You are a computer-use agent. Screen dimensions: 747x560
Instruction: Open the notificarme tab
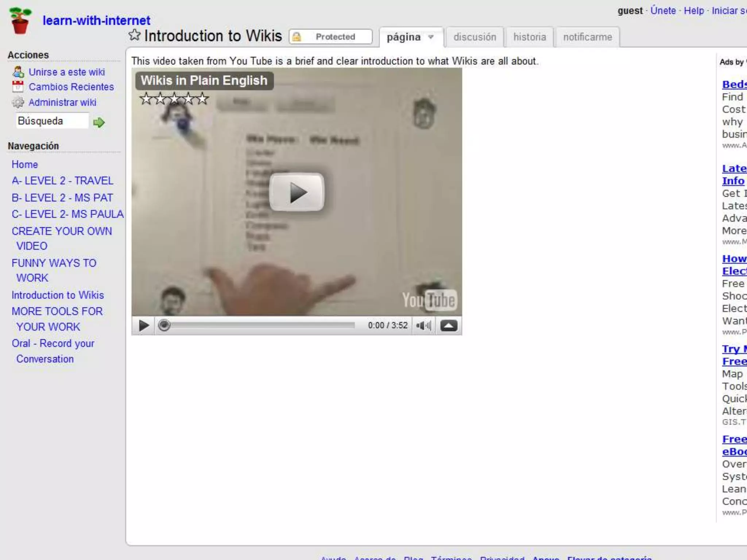587,37
